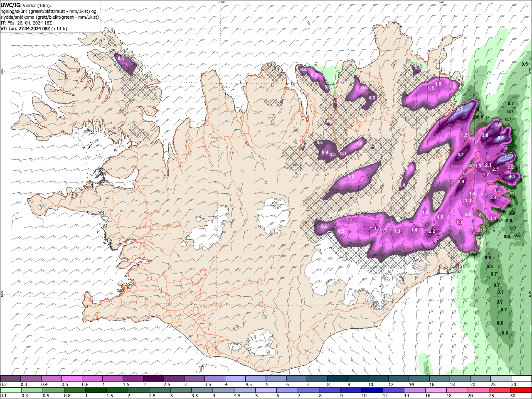Select the bright pink 0.5–0.8 snow legend swatch
This screenshot has width=532, height=399.
tap(71, 379)
